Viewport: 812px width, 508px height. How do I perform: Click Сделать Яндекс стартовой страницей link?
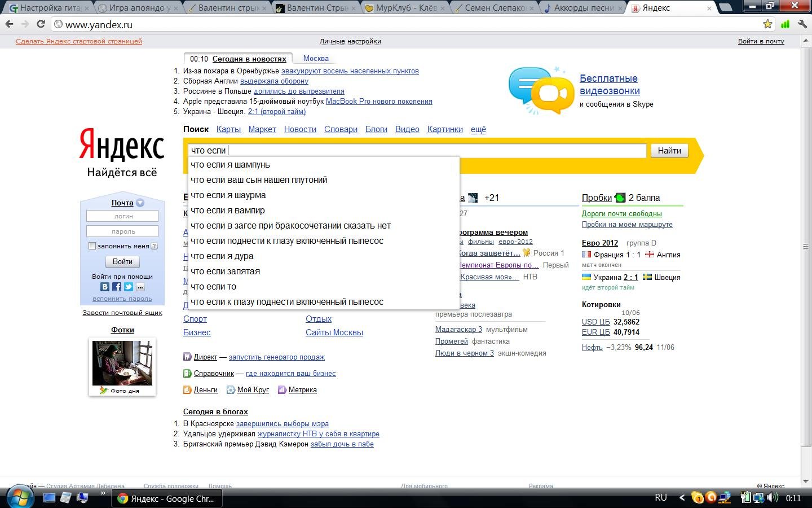point(79,41)
